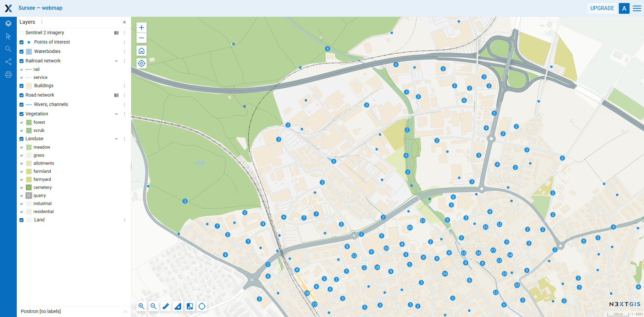Open the search tool in sidebar
Viewport: 644px width, 317px height.
(8, 49)
